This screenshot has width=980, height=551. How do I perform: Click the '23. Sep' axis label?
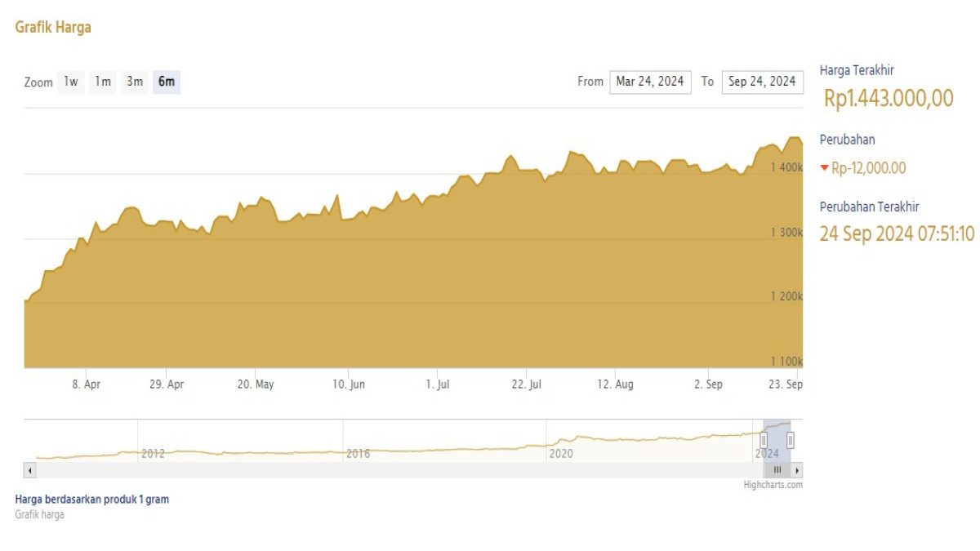[787, 384]
